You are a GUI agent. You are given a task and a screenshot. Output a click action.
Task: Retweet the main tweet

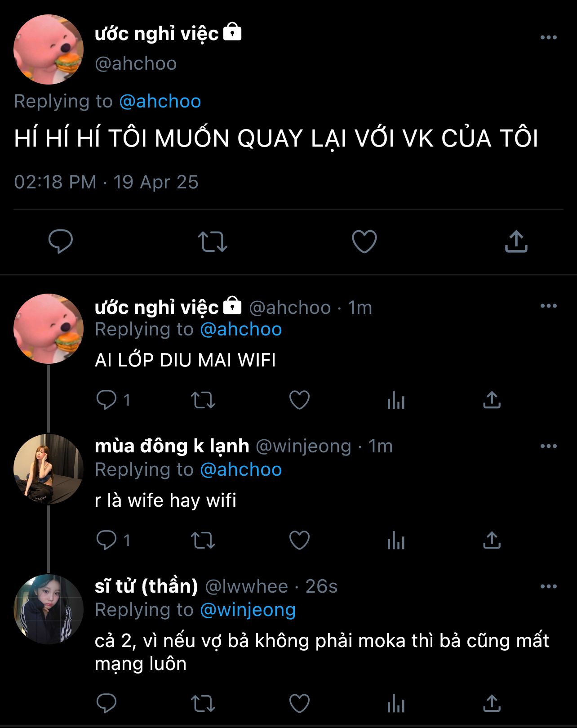coord(213,241)
